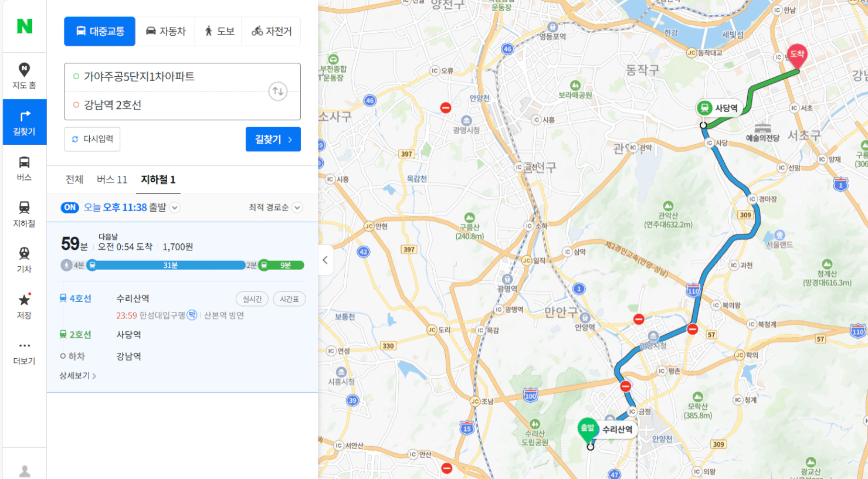Collapse the side panel with arrow
The image size is (868, 479).
pos(325,260)
